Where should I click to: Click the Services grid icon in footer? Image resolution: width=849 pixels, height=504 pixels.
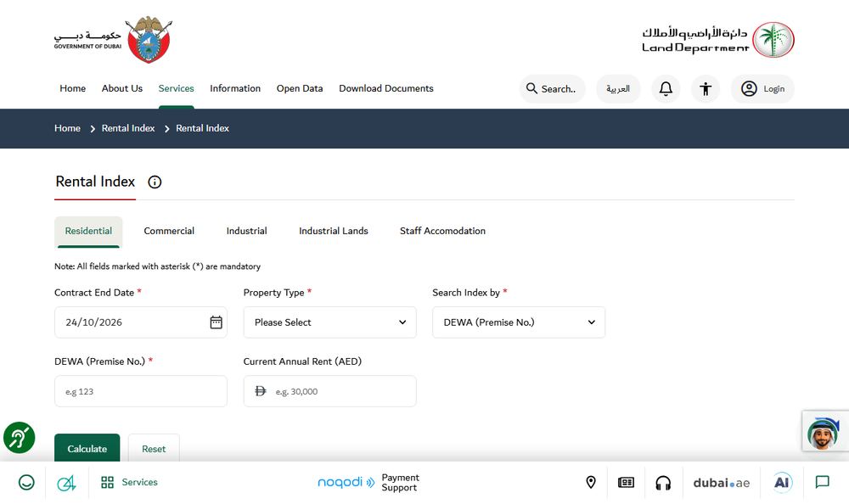pos(107,482)
